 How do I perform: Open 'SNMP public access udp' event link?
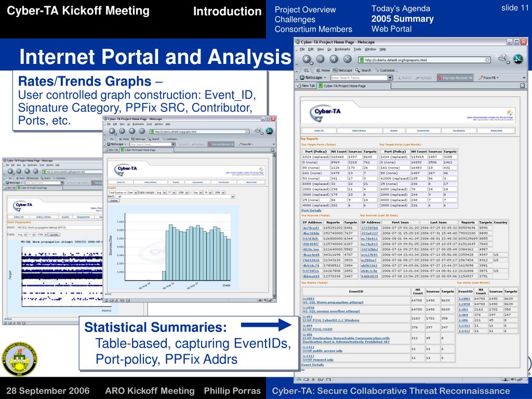pyautogui.click(x=322, y=351)
